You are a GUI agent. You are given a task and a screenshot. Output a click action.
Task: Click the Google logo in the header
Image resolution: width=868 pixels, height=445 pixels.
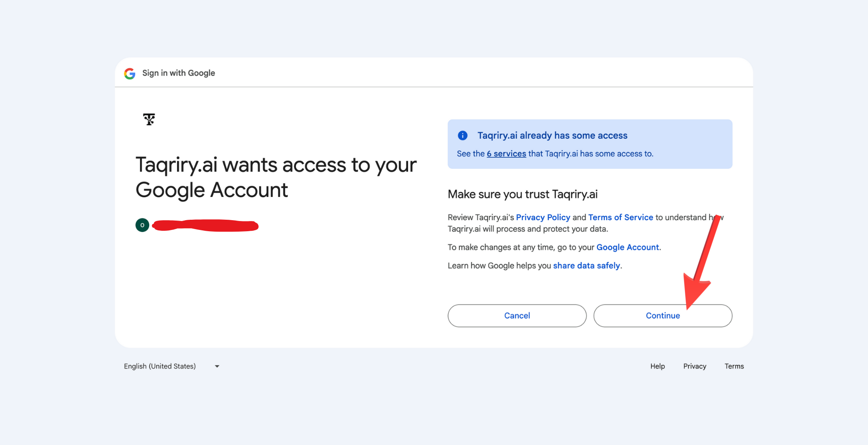tap(130, 73)
